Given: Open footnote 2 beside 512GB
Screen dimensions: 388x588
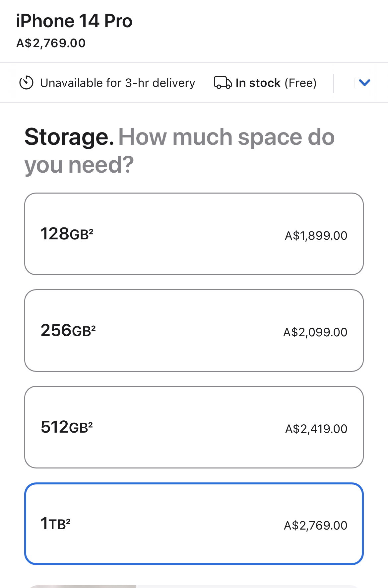Looking at the screenshot, I should click(x=91, y=424).
